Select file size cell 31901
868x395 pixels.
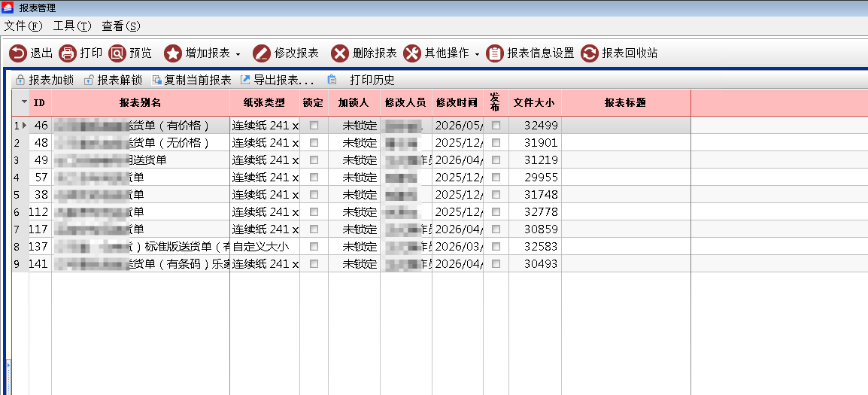[x=535, y=143]
